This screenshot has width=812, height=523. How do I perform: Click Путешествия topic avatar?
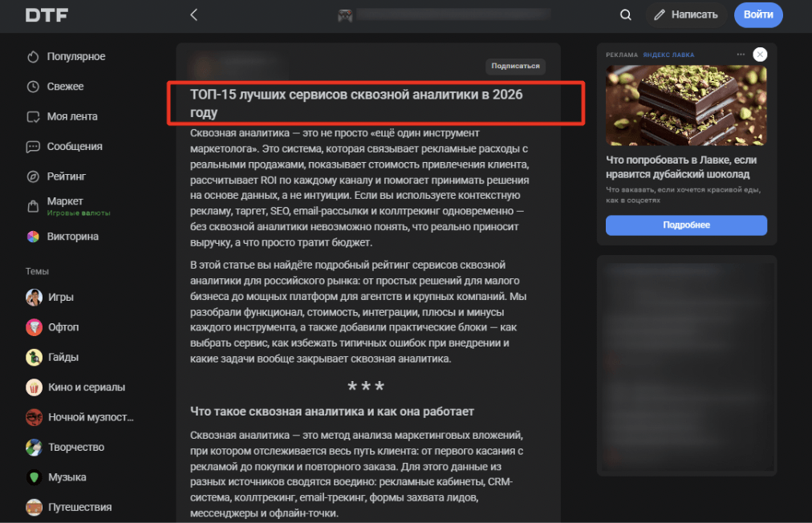coord(35,508)
